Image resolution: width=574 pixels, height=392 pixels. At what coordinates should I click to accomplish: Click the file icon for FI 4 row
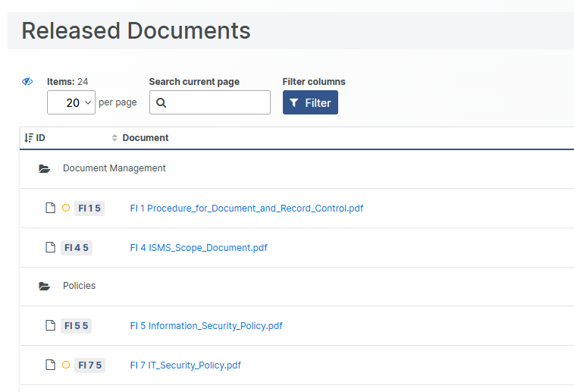[50, 247]
